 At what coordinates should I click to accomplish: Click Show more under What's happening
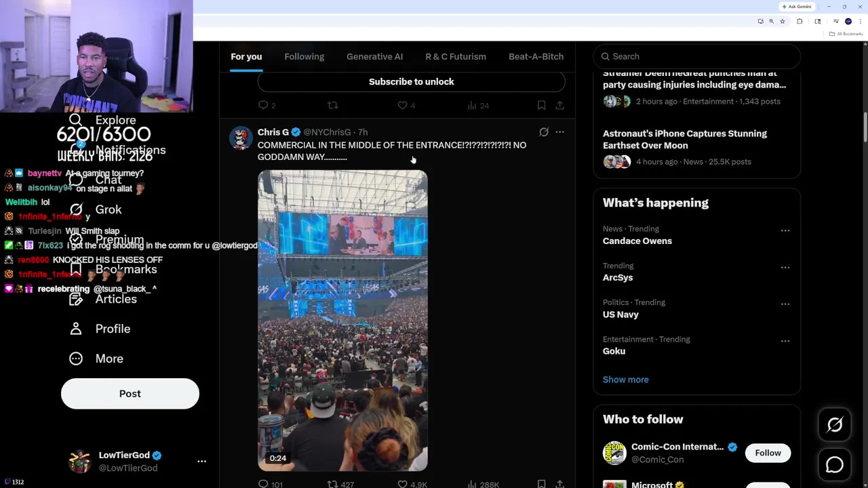[625, 380]
